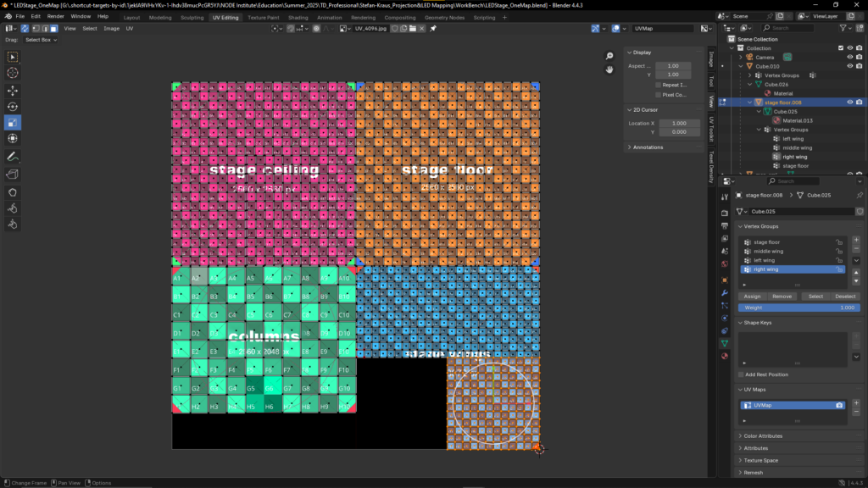This screenshot has width=868, height=488.
Task: Open the outliner filter dropdown
Action: tap(845, 28)
